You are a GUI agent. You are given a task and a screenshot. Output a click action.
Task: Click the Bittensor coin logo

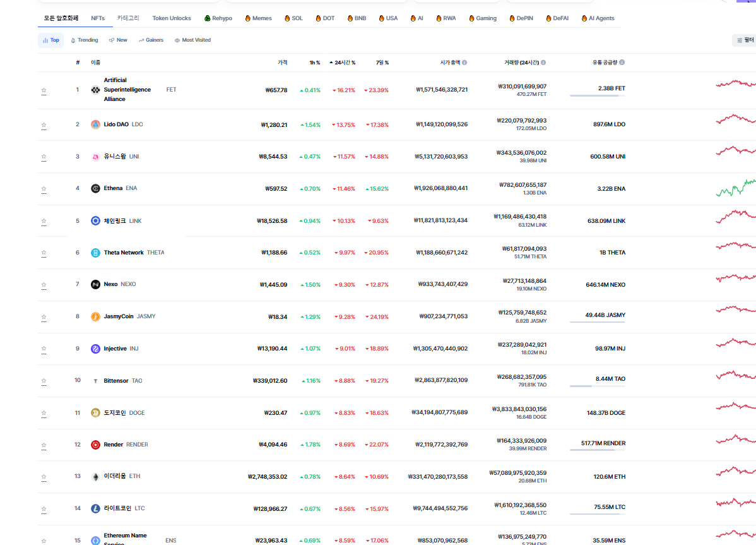[x=95, y=381]
